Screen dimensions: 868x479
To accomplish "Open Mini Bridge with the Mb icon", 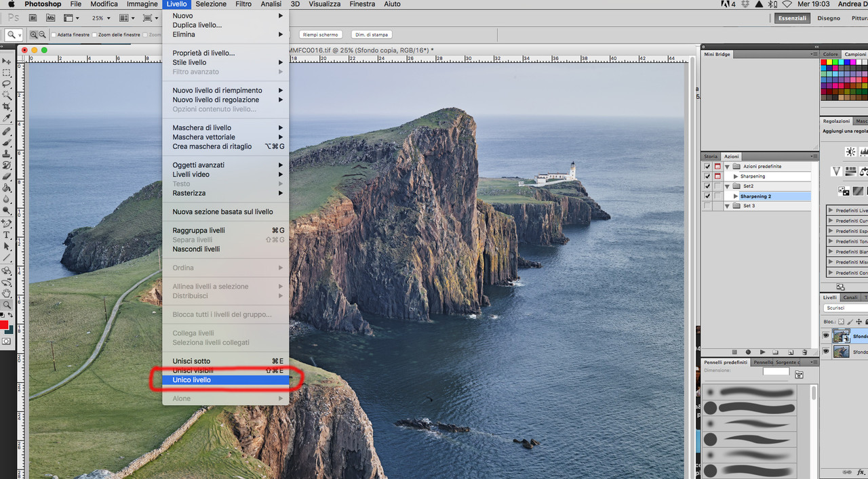I will 50,18.
